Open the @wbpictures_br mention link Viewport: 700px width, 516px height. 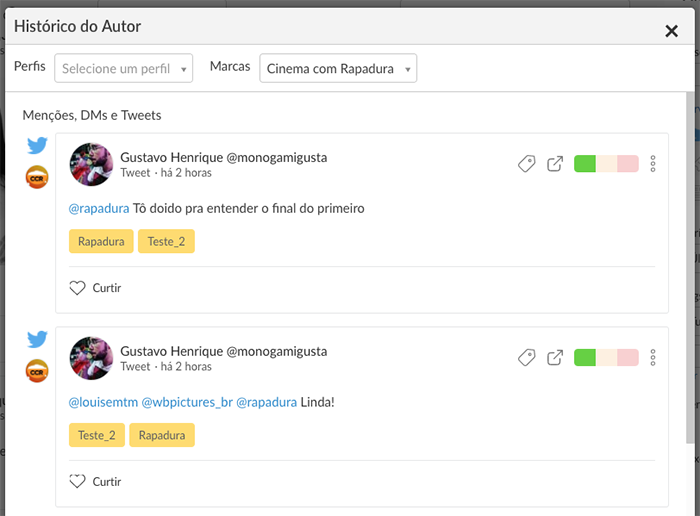(187, 402)
